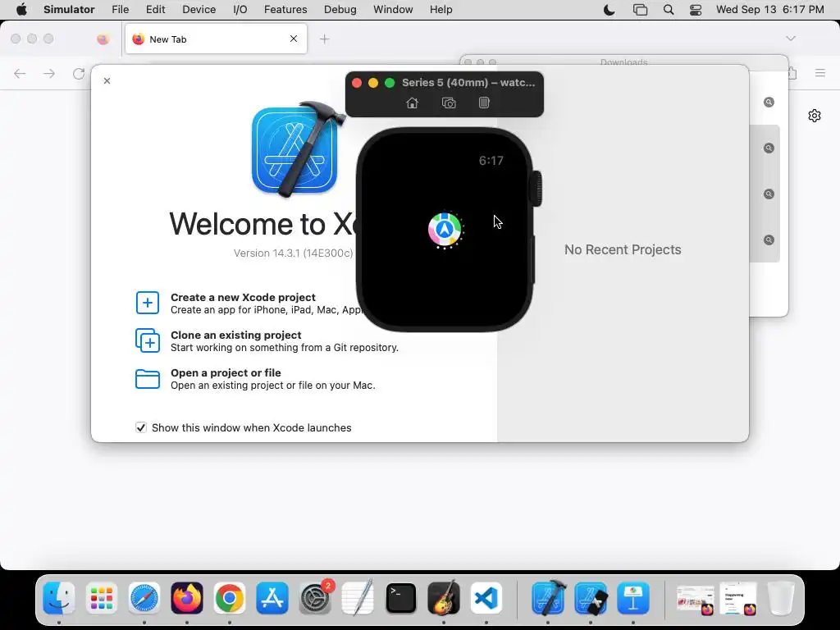Viewport: 840px width, 630px height.
Task: Open Launchpad from the Dock
Action: [x=101, y=598]
